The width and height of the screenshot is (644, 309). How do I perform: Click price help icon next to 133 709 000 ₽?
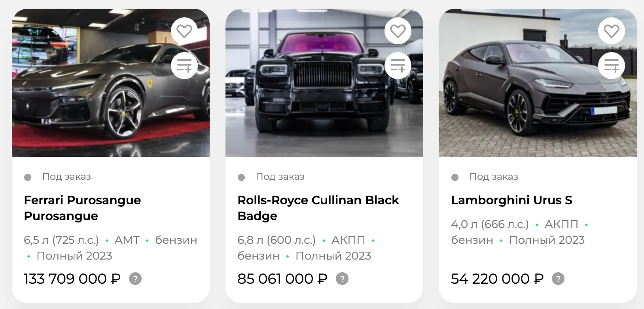pyautogui.click(x=135, y=279)
